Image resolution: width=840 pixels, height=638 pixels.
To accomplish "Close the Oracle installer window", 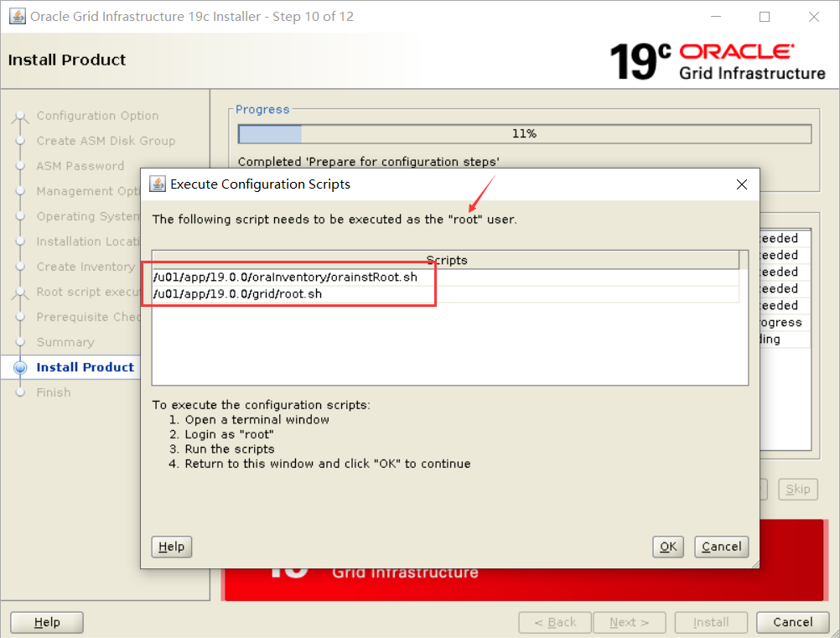I will pyautogui.click(x=814, y=17).
